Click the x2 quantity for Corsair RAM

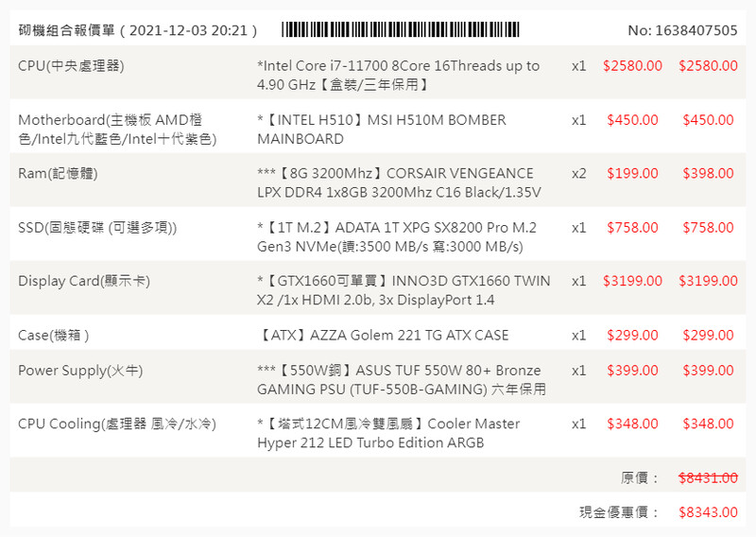click(x=578, y=174)
